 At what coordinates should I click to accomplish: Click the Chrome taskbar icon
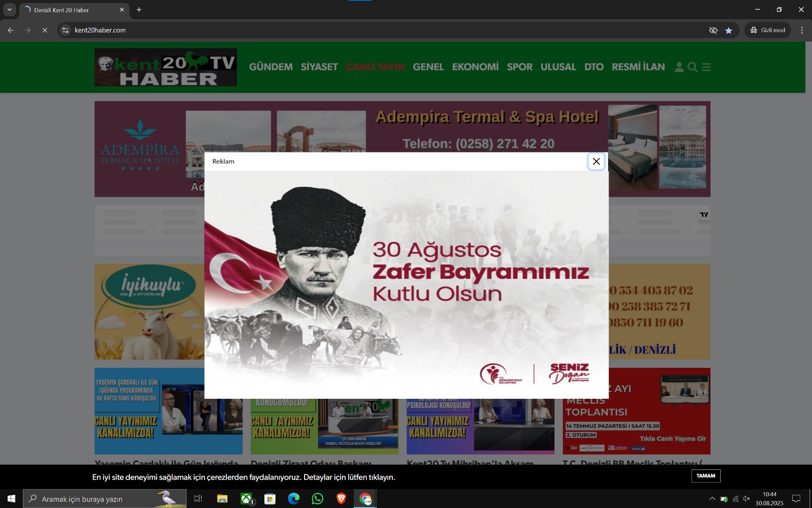pyautogui.click(x=365, y=499)
